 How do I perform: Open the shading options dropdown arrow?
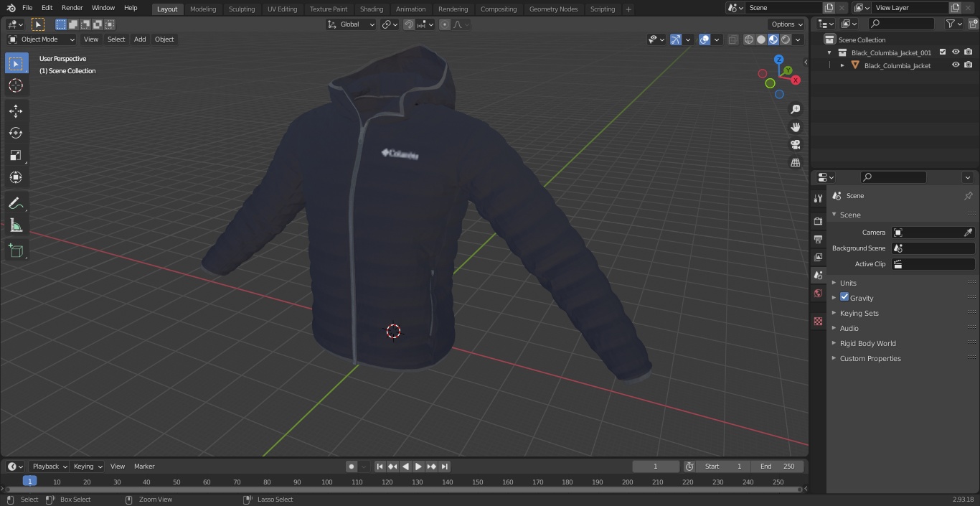tap(798, 39)
